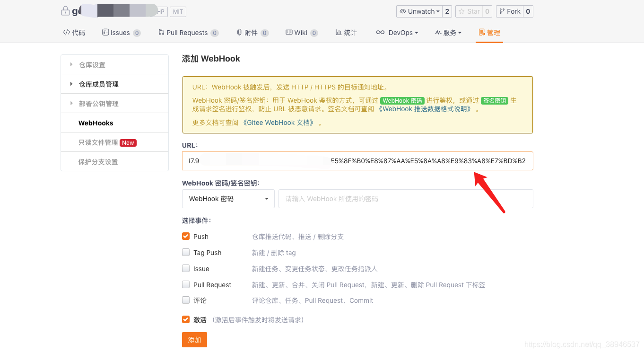Open 只读文件管理 in the sidebar
The height and width of the screenshot is (353, 644).
point(114,142)
